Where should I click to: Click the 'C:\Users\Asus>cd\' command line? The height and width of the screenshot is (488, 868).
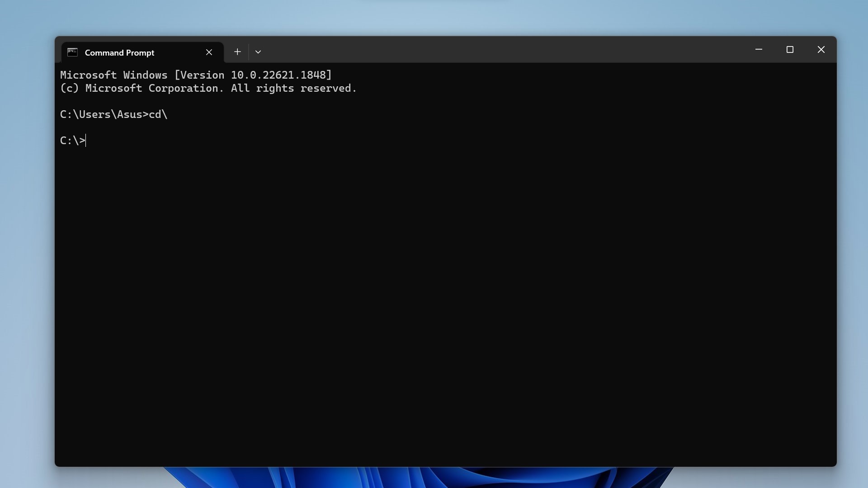tap(113, 114)
